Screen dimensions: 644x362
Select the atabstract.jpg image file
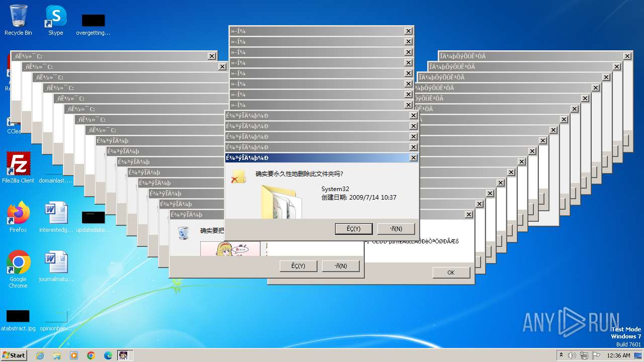(x=18, y=320)
